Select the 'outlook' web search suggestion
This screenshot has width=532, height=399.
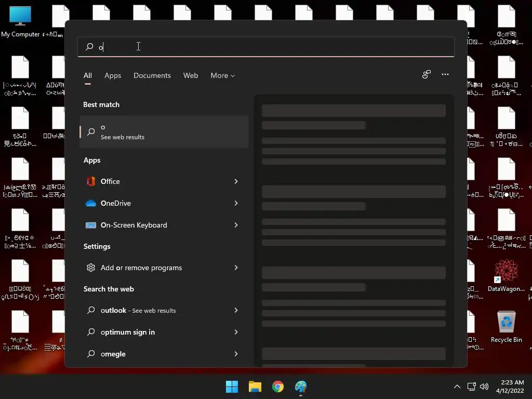tap(164, 310)
